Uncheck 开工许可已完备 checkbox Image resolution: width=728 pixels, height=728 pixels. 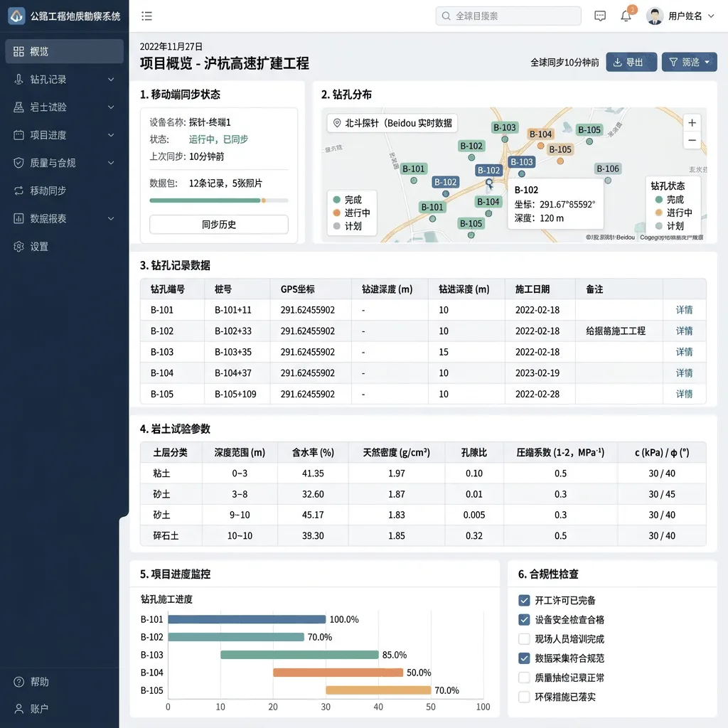coord(524,600)
